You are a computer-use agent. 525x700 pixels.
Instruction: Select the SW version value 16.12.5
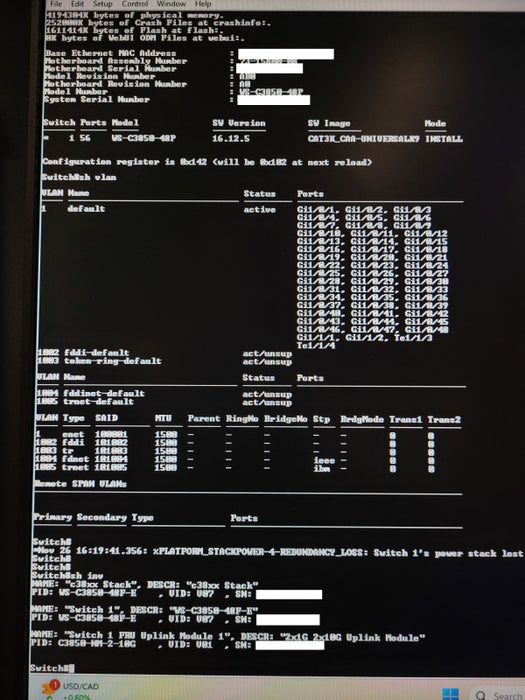[230, 138]
